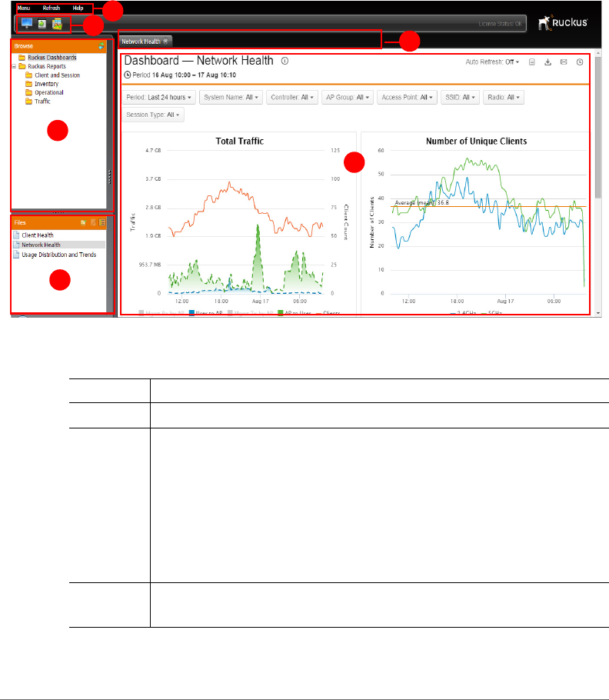Click the clock schedule icon at top right
The width and height of the screenshot is (609, 700).
580,62
